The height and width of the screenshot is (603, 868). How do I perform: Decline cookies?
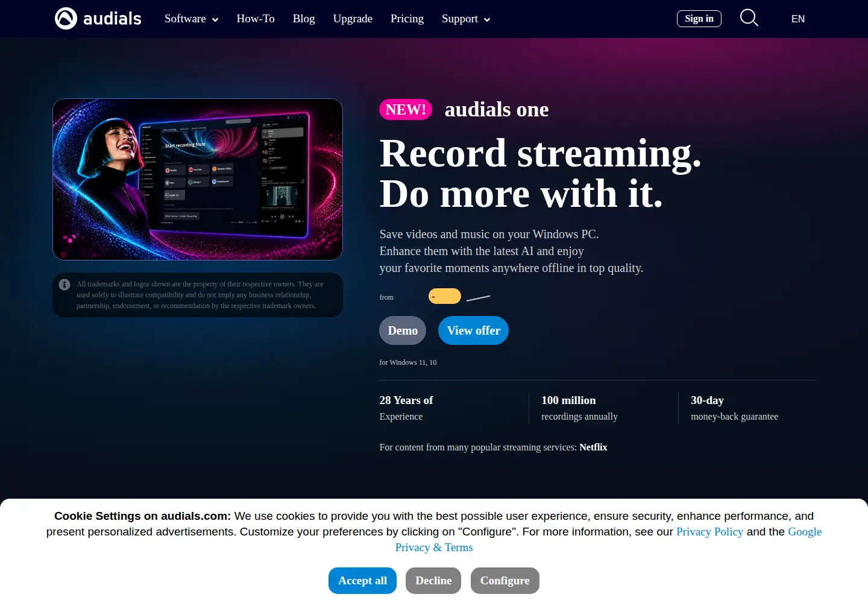433,581
